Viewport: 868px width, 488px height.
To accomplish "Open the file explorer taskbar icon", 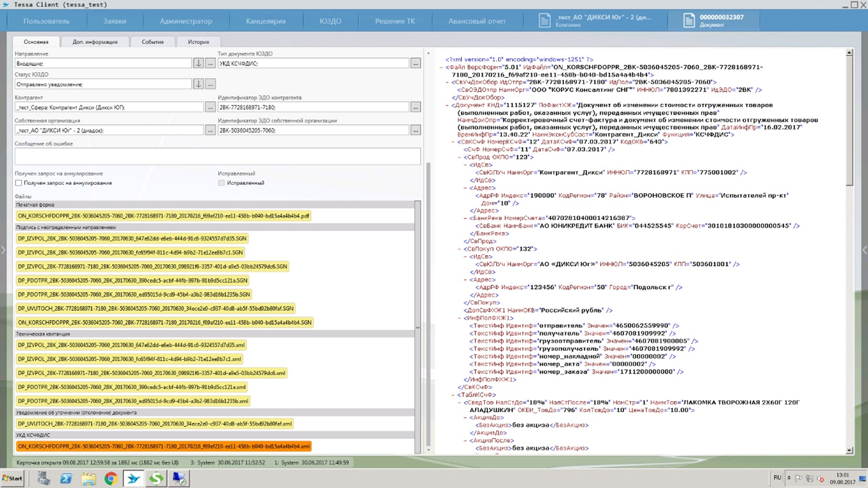I will tap(88, 478).
